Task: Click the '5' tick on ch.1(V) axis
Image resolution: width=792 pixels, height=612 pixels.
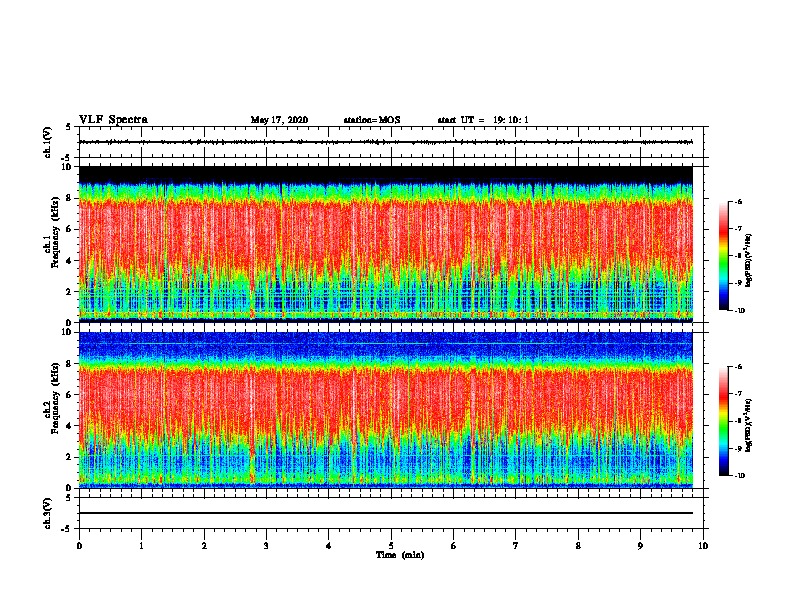Action: click(69, 127)
